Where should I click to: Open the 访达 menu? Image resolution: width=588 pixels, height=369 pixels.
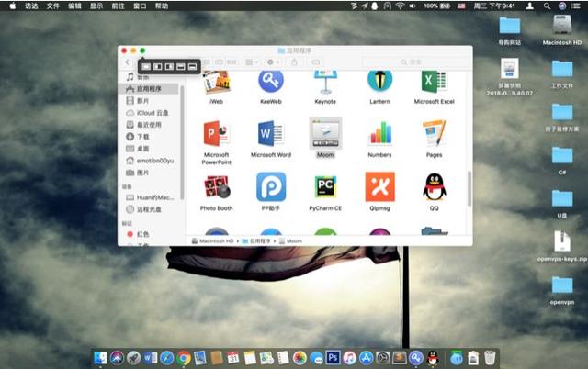(31, 6)
